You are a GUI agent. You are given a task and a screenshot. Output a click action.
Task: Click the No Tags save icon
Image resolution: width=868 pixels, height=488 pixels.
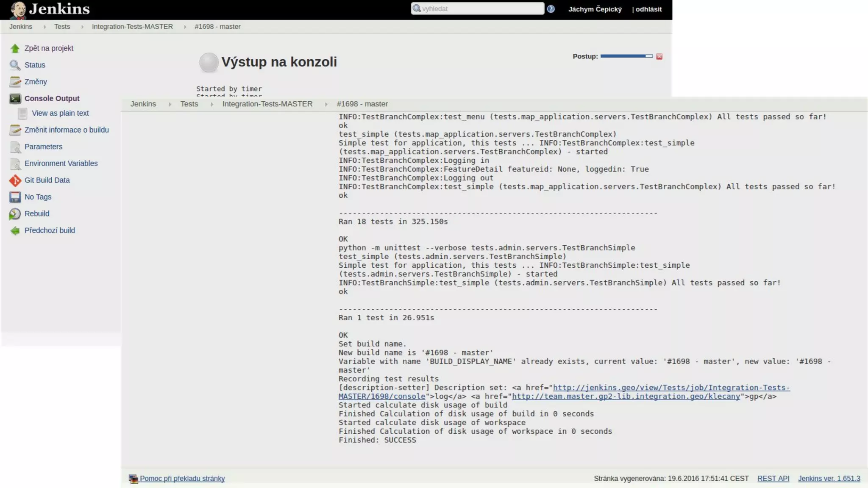[x=15, y=197]
